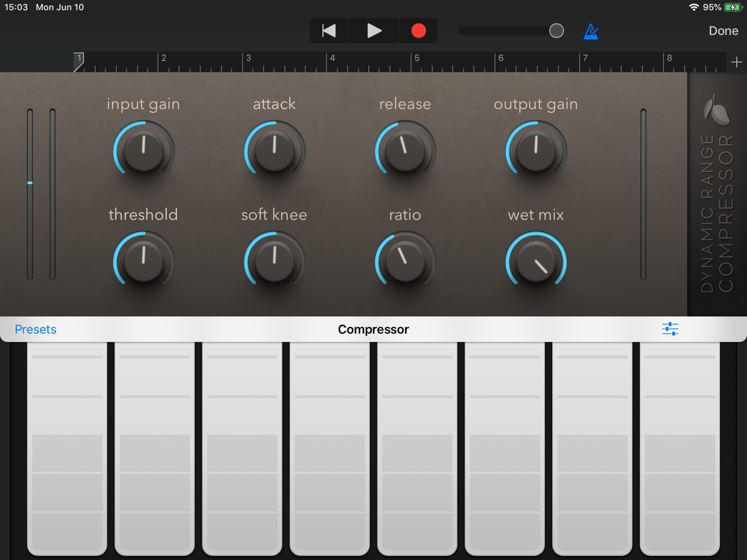Image resolution: width=747 pixels, height=560 pixels.
Task: Toggle the blue metronome icon
Action: point(590,31)
